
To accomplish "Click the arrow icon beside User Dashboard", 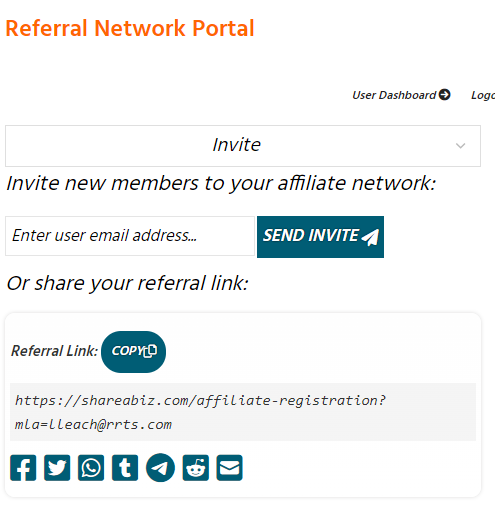I will pyautogui.click(x=445, y=95).
